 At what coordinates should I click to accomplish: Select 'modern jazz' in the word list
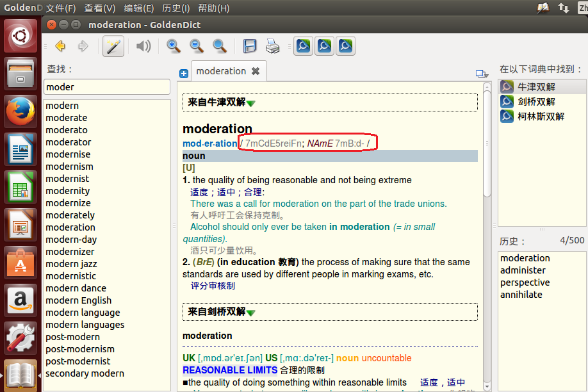click(x=71, y=264)
